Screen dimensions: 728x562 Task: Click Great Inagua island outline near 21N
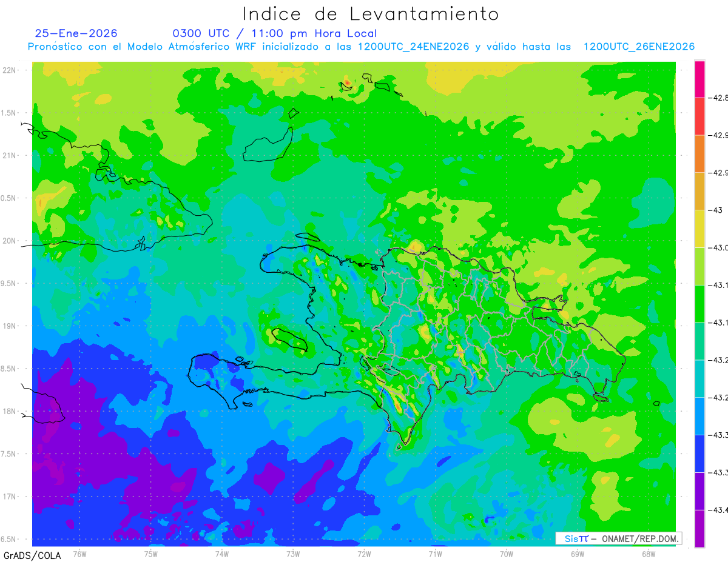pos(268,144)
